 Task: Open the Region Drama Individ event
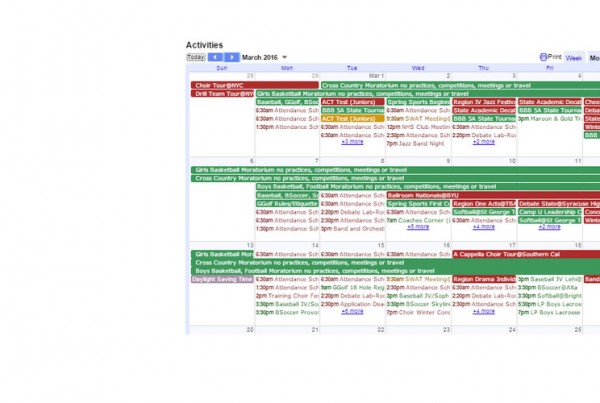[x=484, y=279]
